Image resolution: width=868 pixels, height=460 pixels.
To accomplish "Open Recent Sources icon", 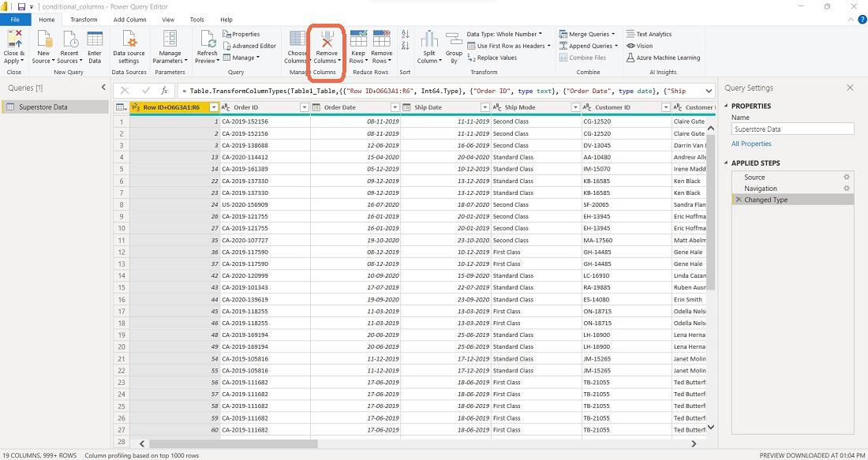I will pos(69,40).
